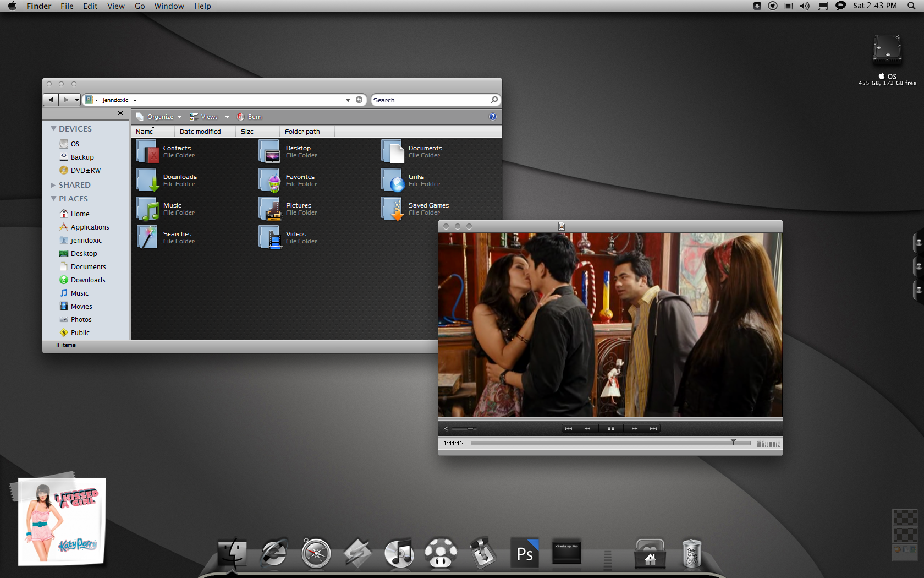Collapse the PLACES section
This screenshot has width=924, height=578.
[x=53, y=199]
